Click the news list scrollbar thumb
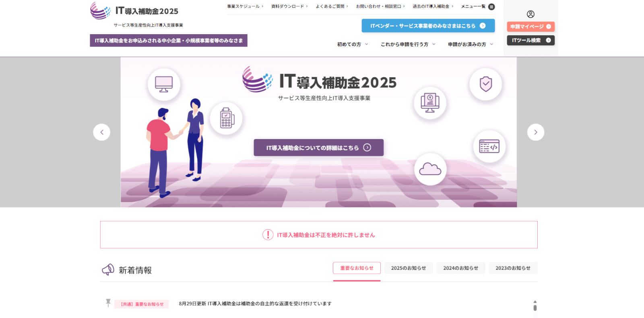The image size is (644, 318). point(535,308)
